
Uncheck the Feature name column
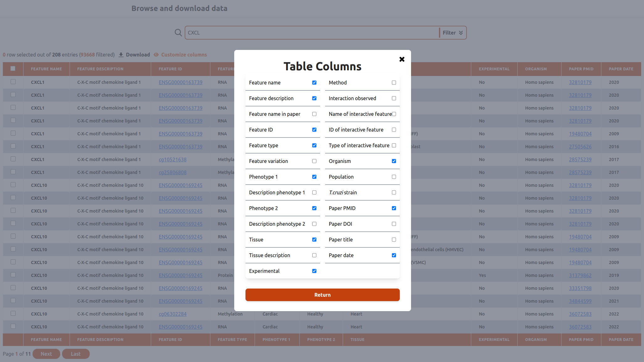click(314, 83)
